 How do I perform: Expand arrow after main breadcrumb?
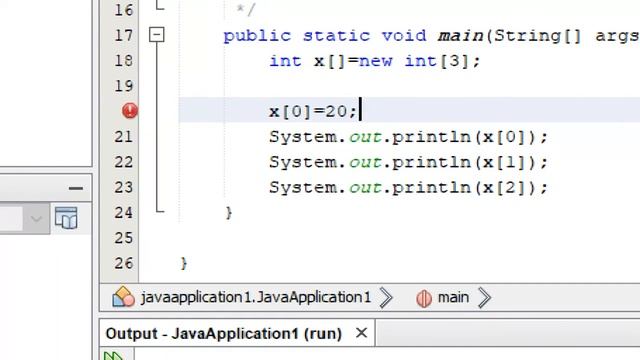tap(484, 298)
